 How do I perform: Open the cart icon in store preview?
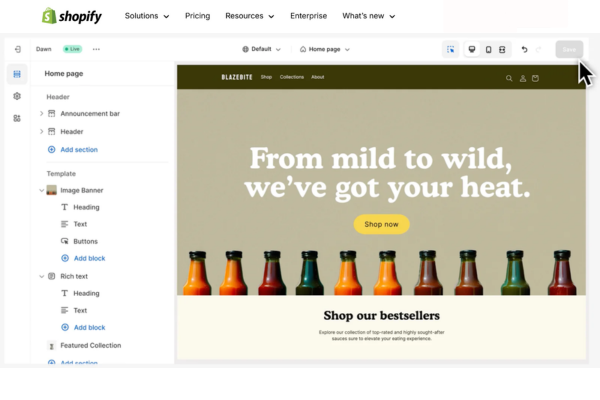[x=535, y=78]
